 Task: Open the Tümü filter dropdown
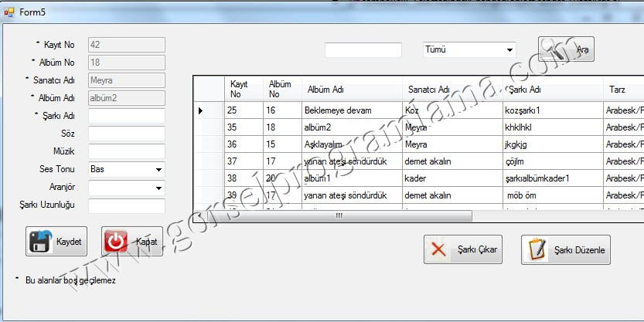click(509, 49)
